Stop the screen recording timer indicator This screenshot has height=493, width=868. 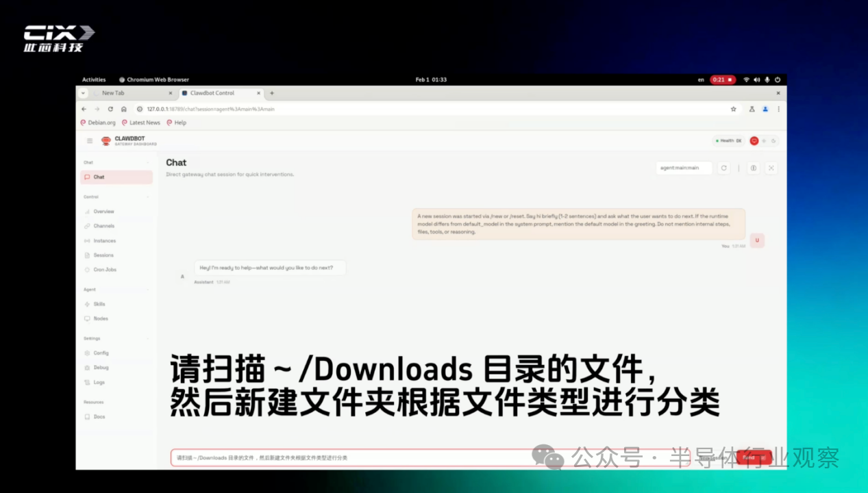coord(722,80)
